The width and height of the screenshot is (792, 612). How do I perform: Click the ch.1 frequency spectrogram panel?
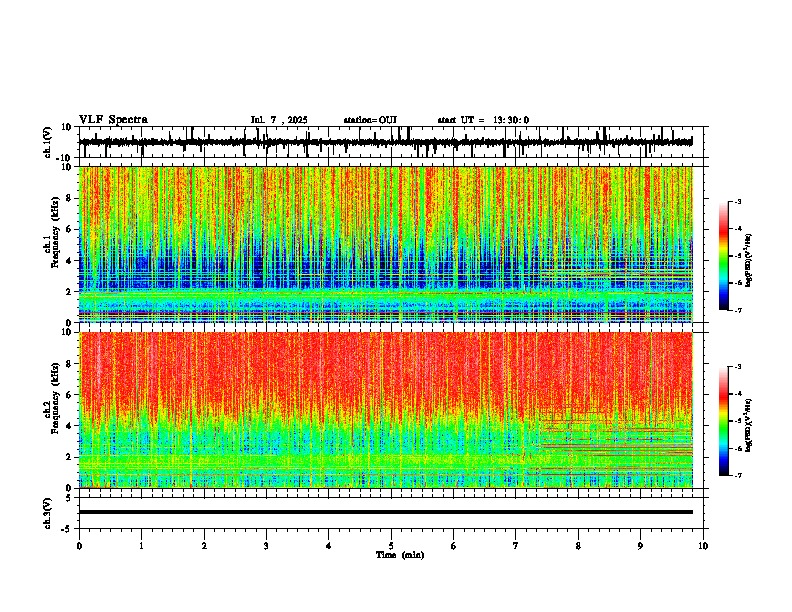point(386,244)
